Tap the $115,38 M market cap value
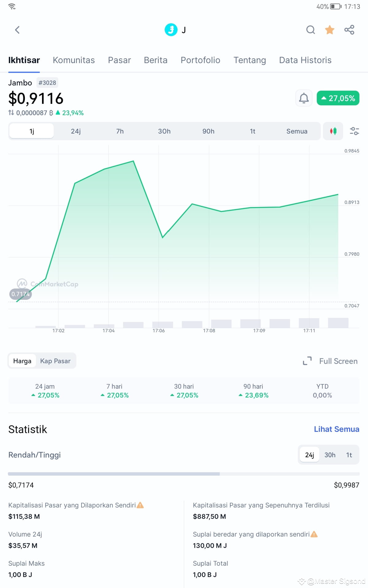Image resolution: width=368 pixels, height=588 pixels. click(24, 516)
